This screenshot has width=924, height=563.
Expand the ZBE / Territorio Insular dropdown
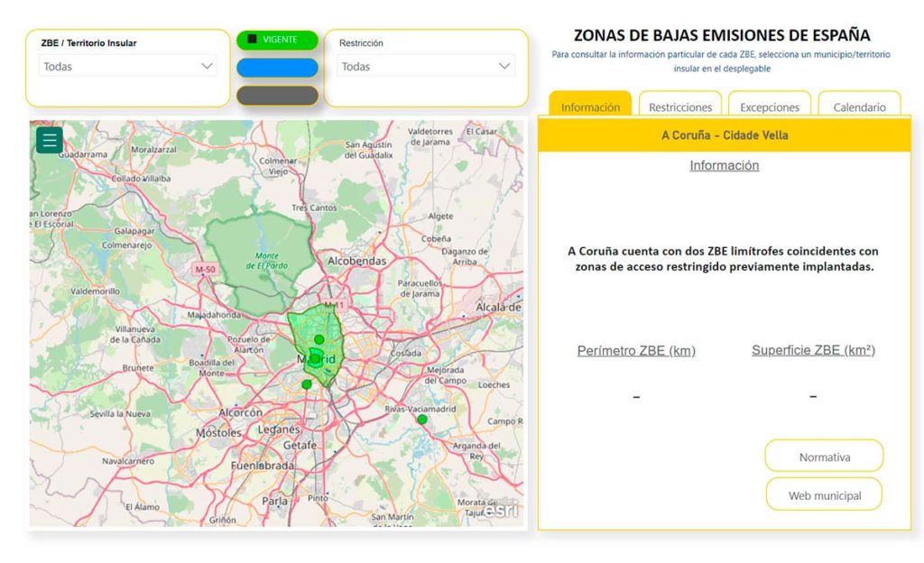click(x=128, y=66)
